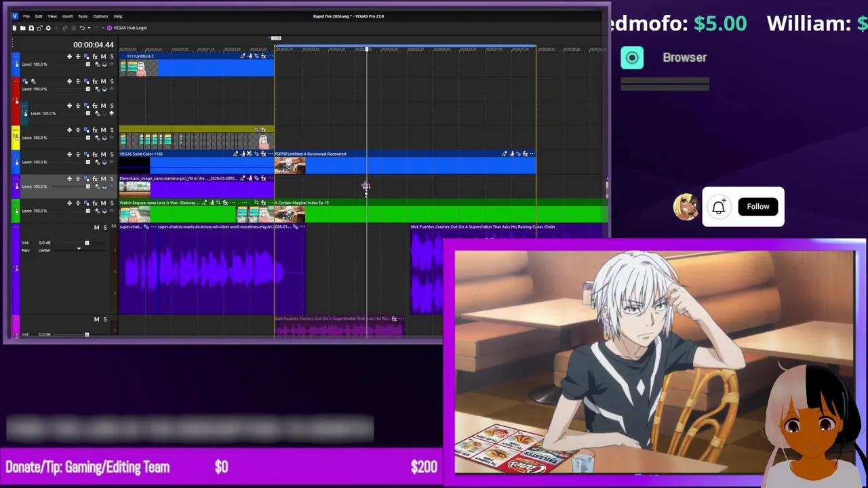Open the top blue track header more menu
868x488 pixels.
(x=16, y=56)
